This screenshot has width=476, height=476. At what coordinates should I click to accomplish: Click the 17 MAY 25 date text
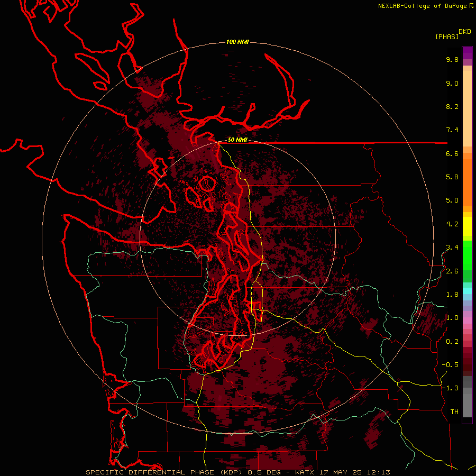tap(341, 472)
